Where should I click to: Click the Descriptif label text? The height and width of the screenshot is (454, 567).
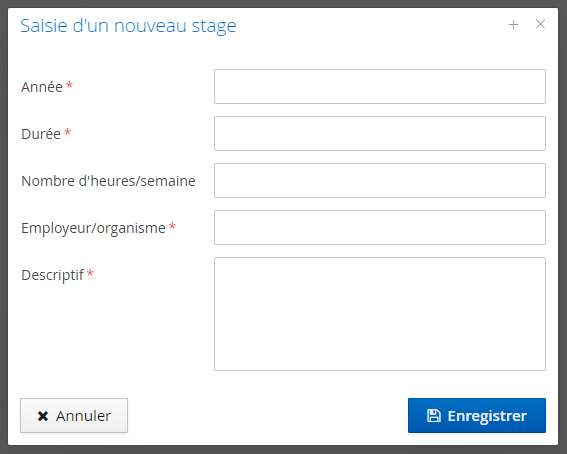pos(52,275)
